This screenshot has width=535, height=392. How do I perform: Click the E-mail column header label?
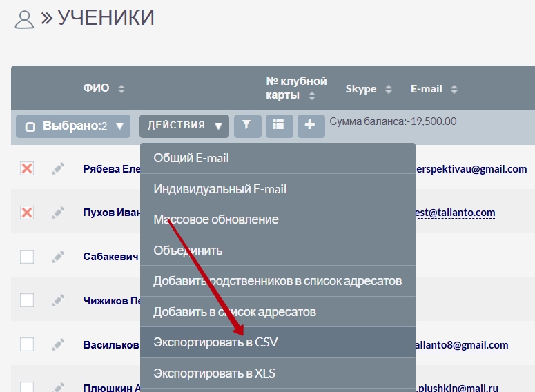tap(427, 89)
